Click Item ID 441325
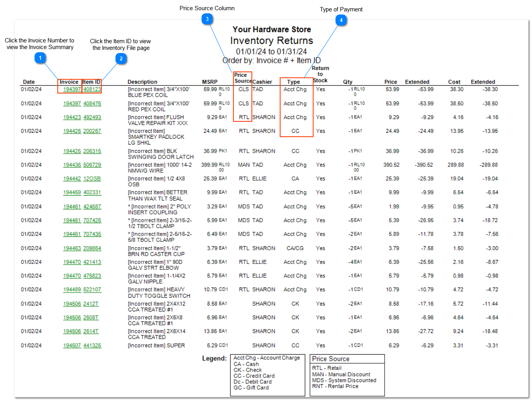Screen dimensions: 532x401 (92, 346)
